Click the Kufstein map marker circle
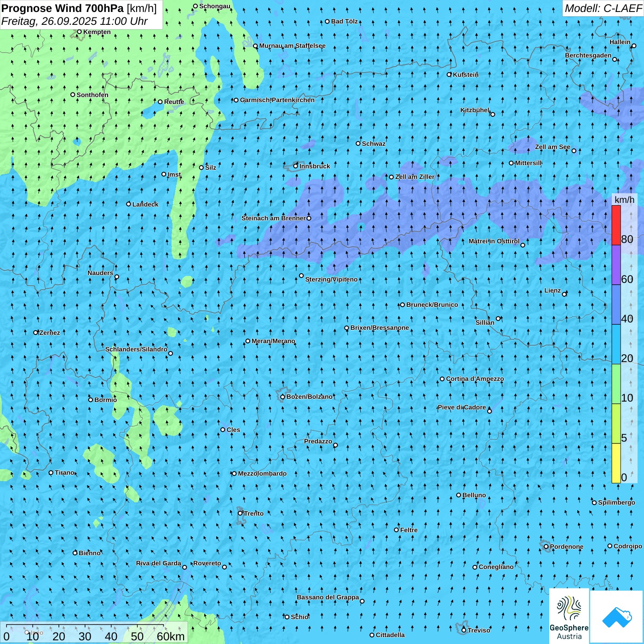644x644 pixels. point(449,75)
